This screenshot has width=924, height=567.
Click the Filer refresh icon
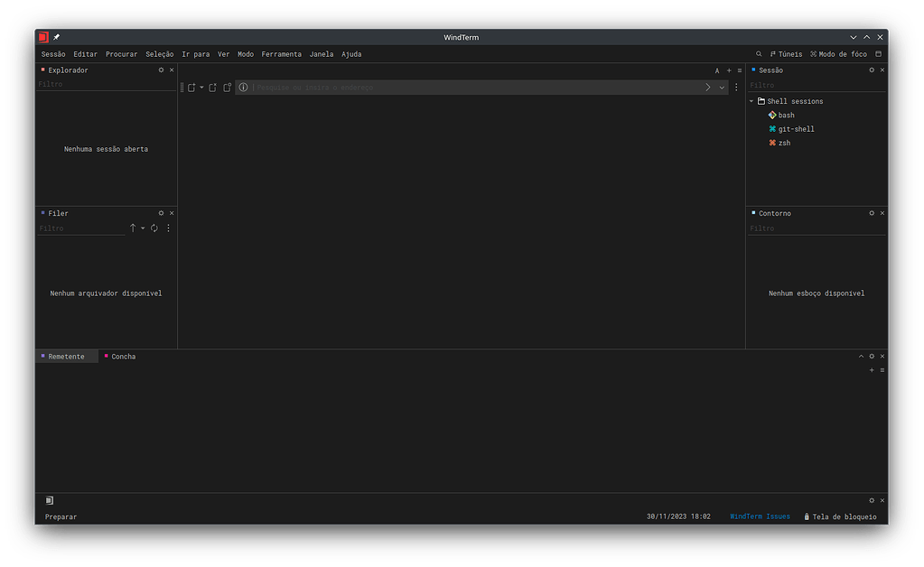click(154, 228)
